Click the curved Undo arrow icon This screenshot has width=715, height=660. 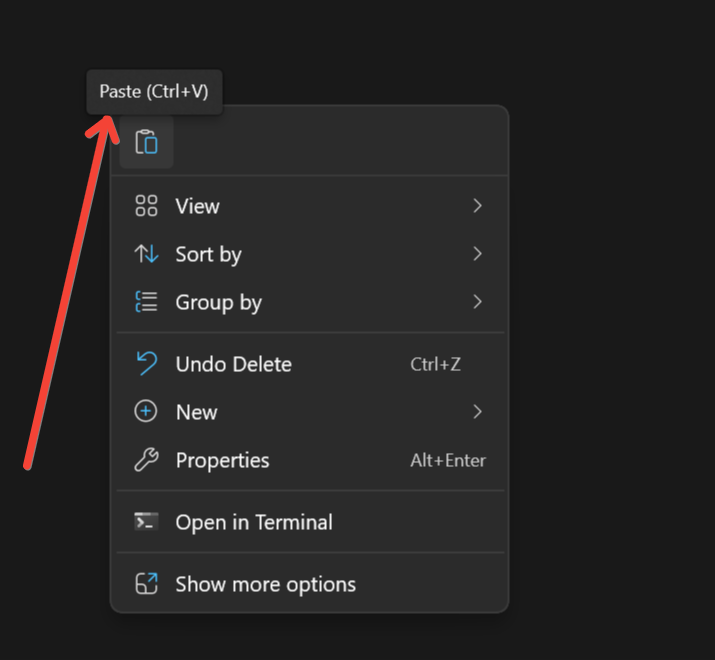coord(146,364)
